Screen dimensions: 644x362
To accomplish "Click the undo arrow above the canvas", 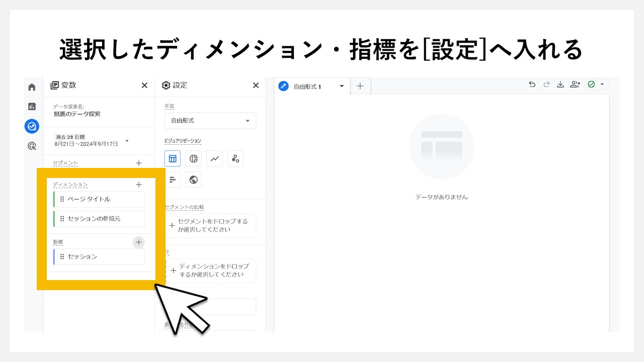I will (x=532, y=85).
